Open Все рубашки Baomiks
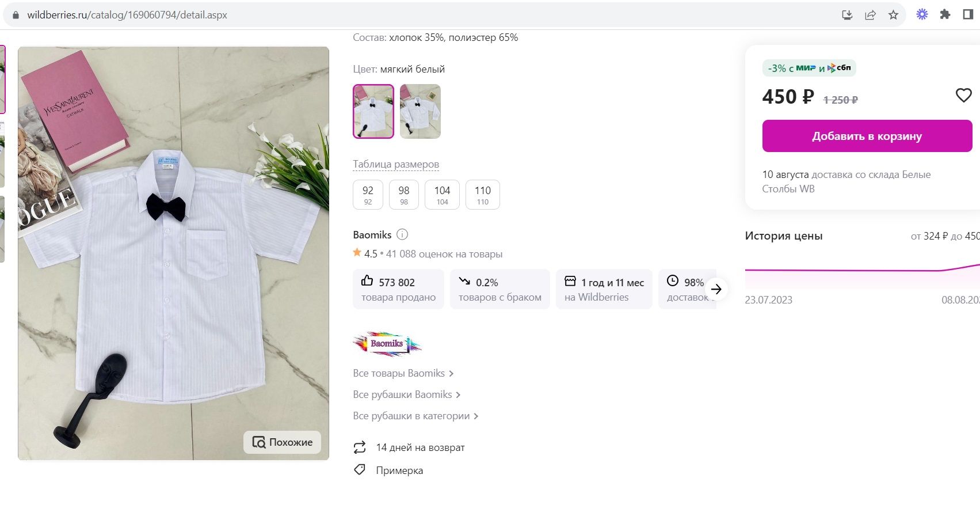Screen dimensions: 980x516 [406, 394]
